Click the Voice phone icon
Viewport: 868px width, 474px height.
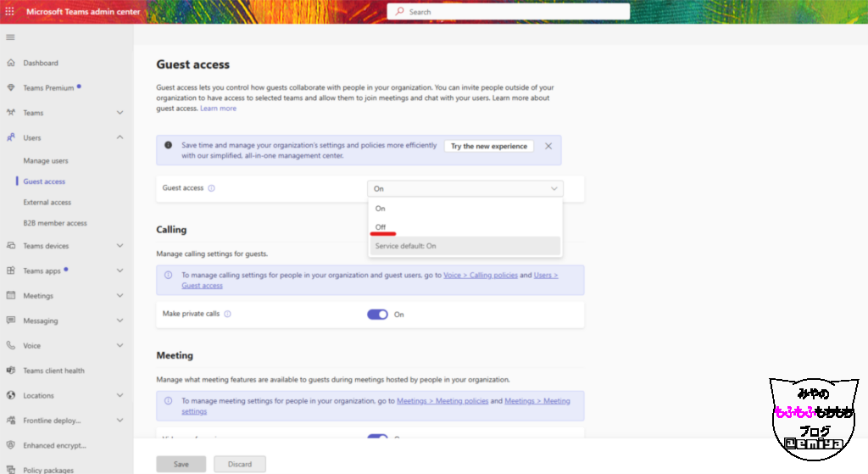coord(10,345)
